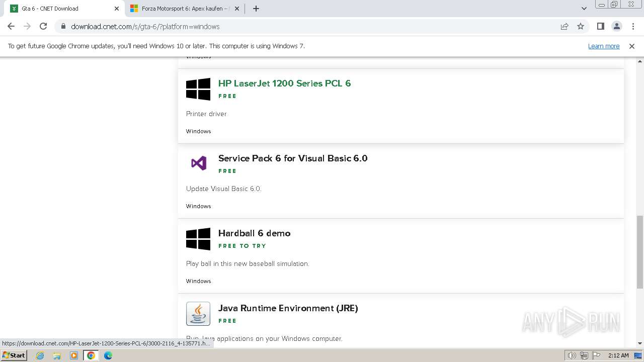Viewport: 644px width, 362px height.
Task: Click the 'Printer driver' description text
Action: (x=206, y=114)
